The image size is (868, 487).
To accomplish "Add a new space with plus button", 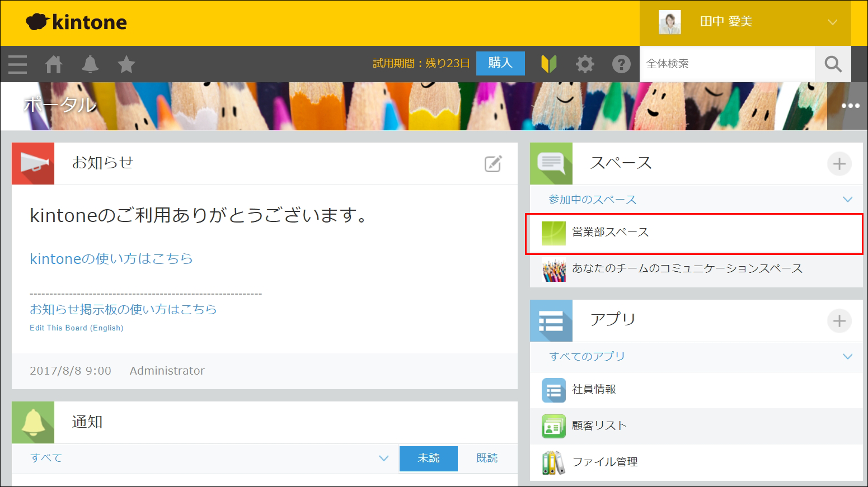I will pos(839,164).
